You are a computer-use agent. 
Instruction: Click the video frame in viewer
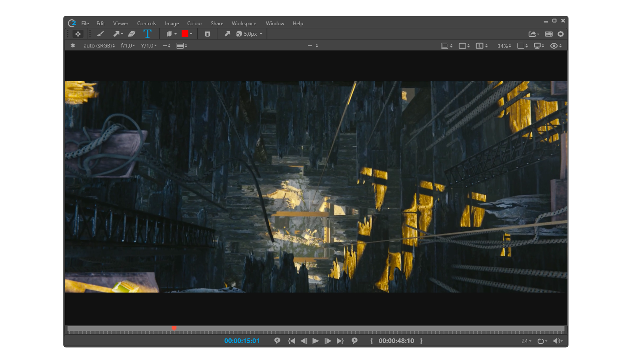(x=316, y=187)
